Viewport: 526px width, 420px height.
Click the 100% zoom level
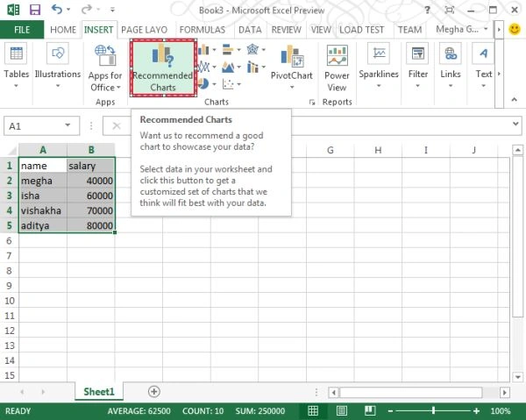click(x=501, y=411)
